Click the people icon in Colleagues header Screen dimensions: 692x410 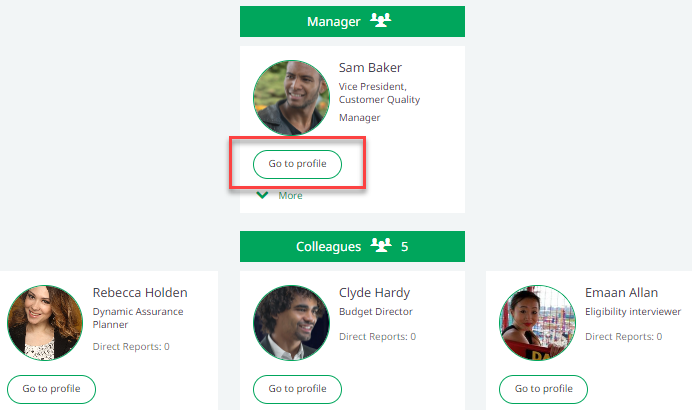point(380,246)
